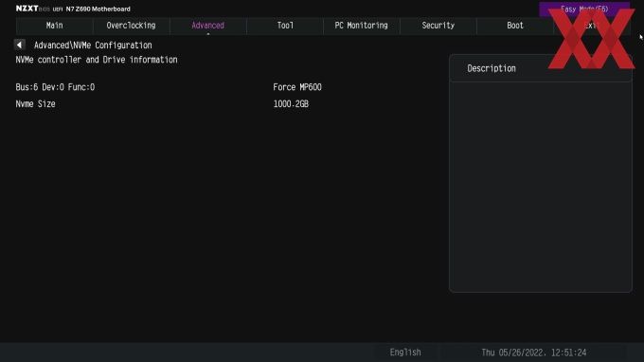
Task: Select the English language option
Action: click(405, 353)
